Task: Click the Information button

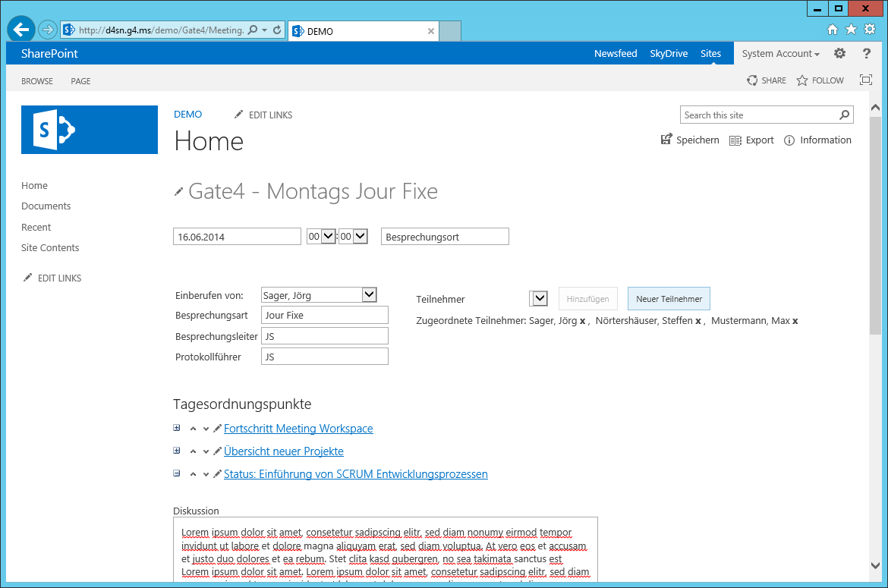Action: [817, 140]
